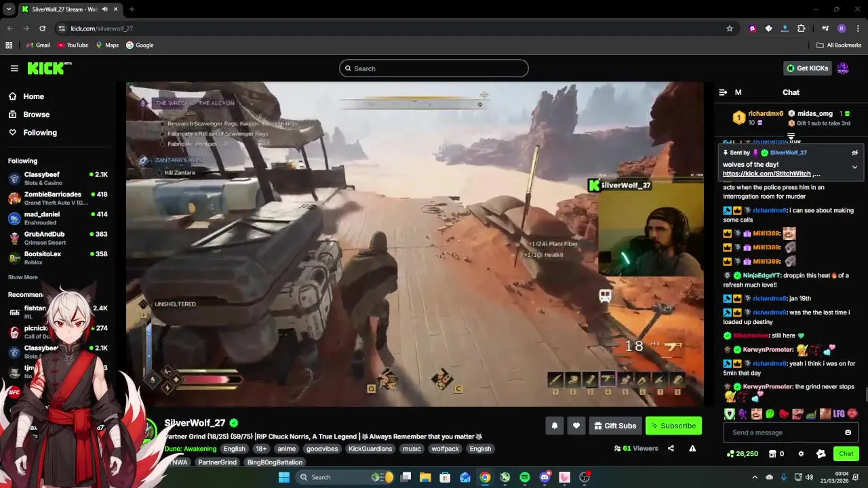
Task: Open the YouTube bookmark
Action: (73, 45)
